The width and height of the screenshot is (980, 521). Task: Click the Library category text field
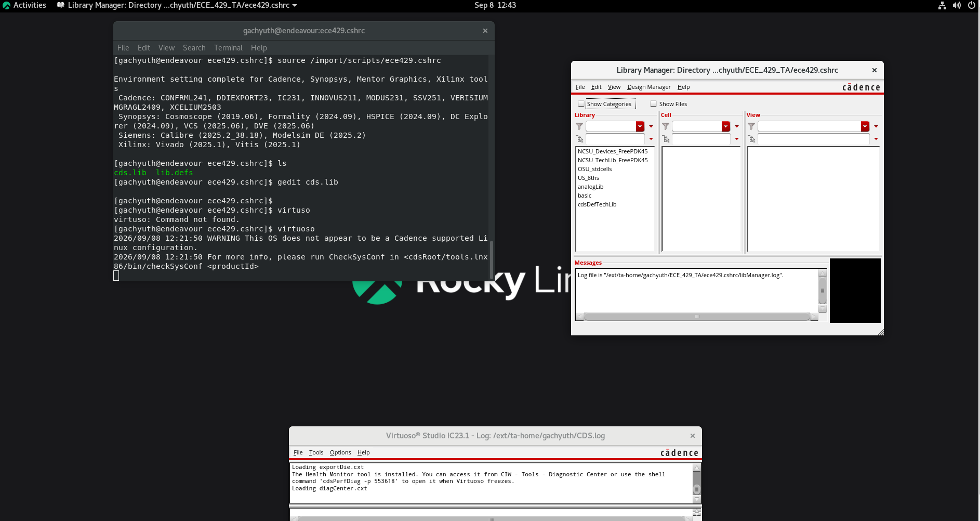click(x=615, y=139)
